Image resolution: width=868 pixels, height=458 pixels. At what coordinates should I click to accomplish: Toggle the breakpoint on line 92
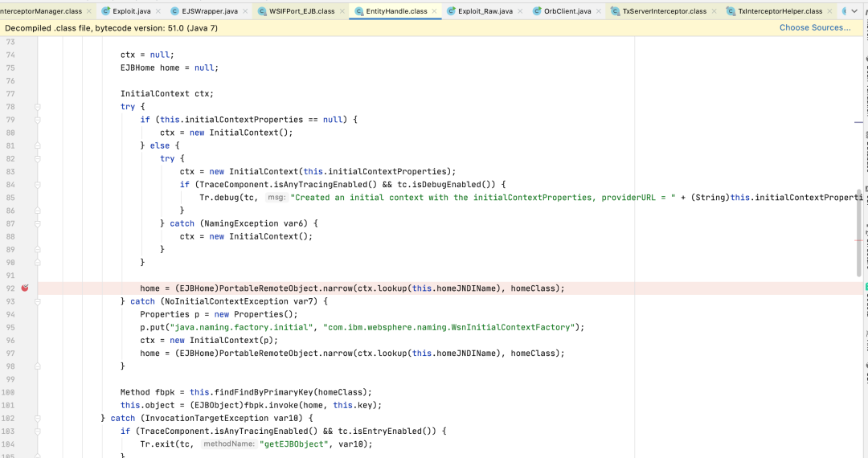25,288
